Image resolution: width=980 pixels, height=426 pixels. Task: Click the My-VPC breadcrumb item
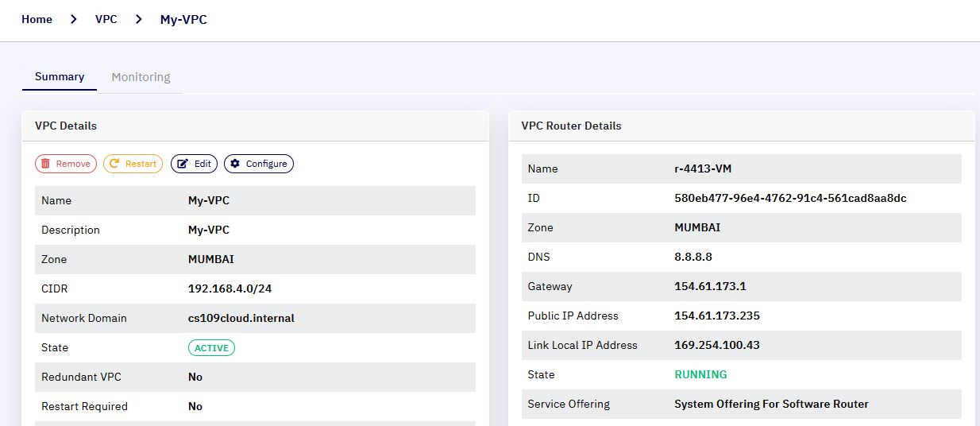183,19
